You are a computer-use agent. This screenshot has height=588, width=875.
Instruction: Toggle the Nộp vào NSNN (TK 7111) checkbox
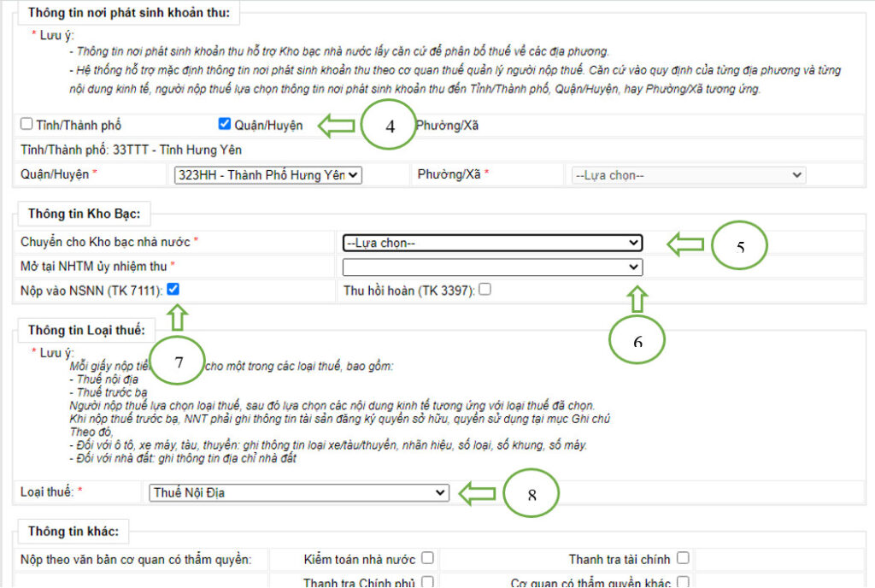(x=175, y=290)
